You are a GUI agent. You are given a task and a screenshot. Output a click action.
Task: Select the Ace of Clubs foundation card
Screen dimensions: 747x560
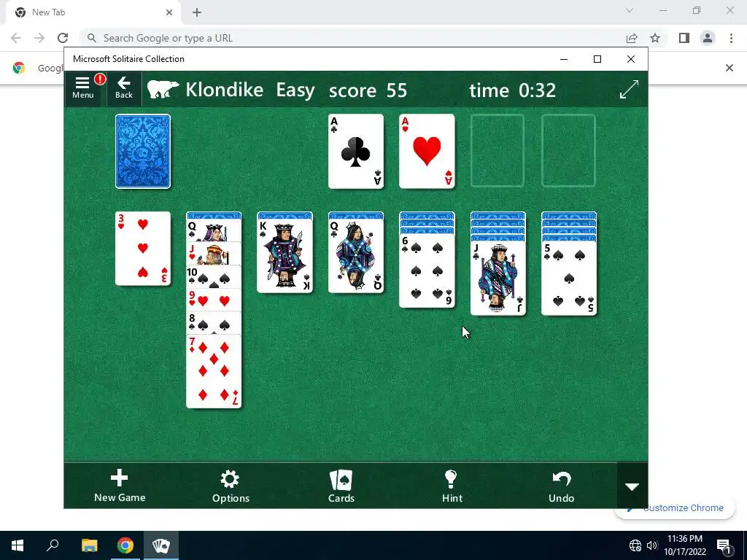click(356, 152)
